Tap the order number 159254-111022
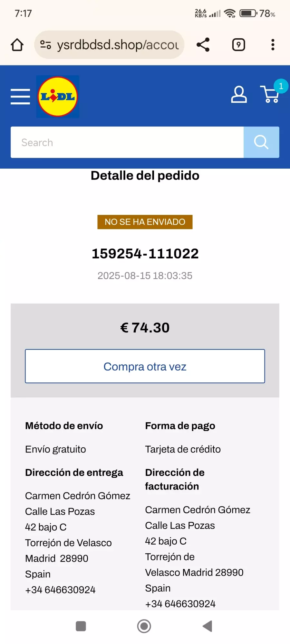 (145, 254)
